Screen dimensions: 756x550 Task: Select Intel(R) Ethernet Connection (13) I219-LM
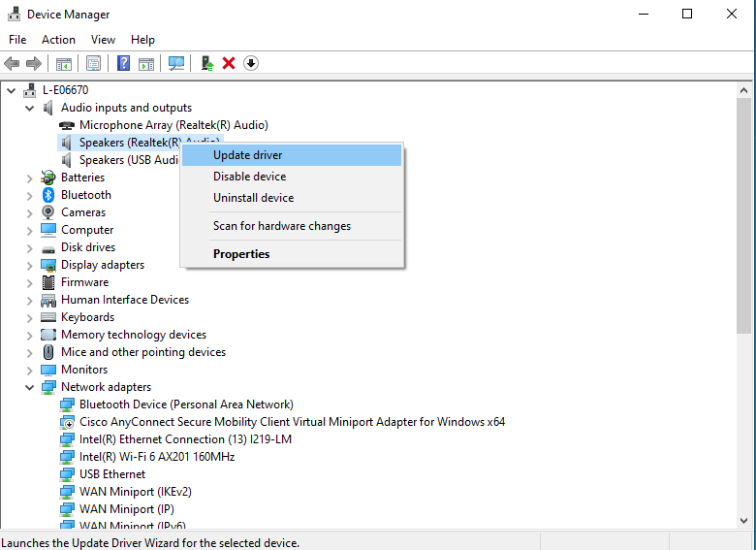185,439
